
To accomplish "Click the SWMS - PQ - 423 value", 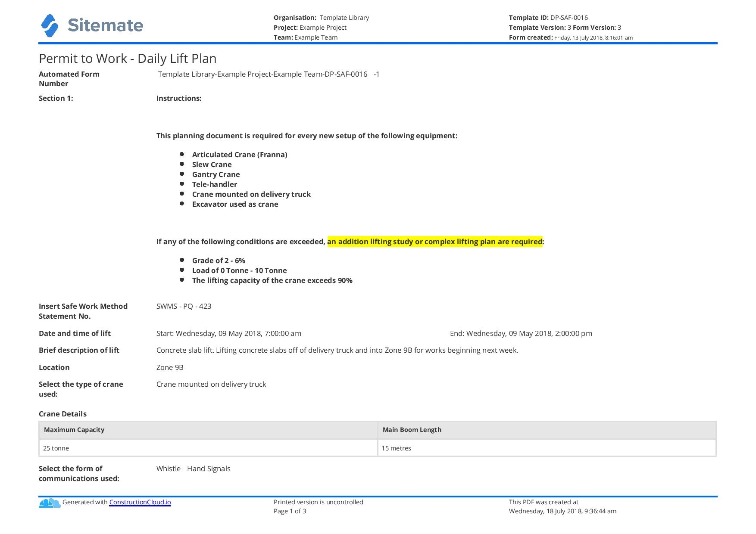I will (x=184, y=306).
